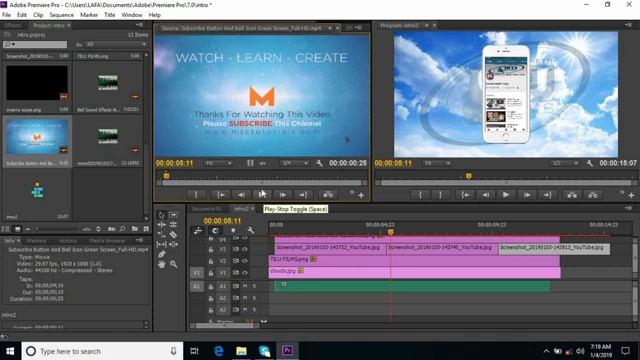Open Program monitor playback resolution dropdown
The width and height of the screenshot is (640, 360).
pos(565,163)
